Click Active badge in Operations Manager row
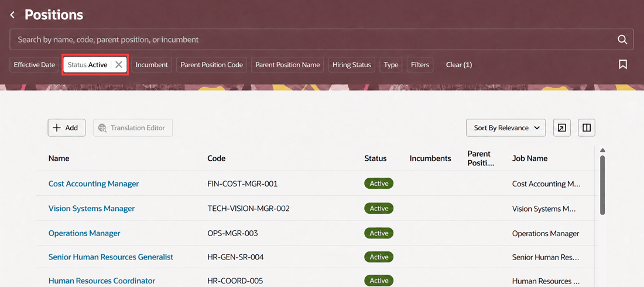The height and width of the screenshot is (287, 644). [379, 233]
